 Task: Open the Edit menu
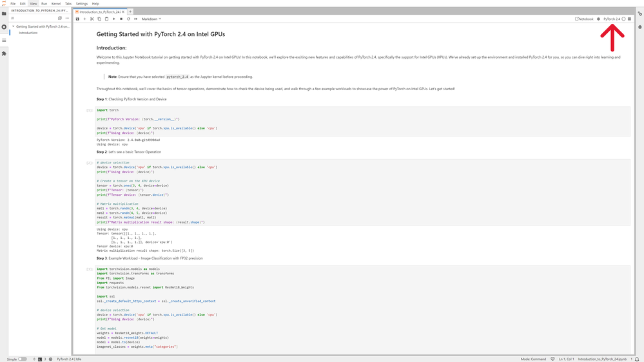click(23, 4)
